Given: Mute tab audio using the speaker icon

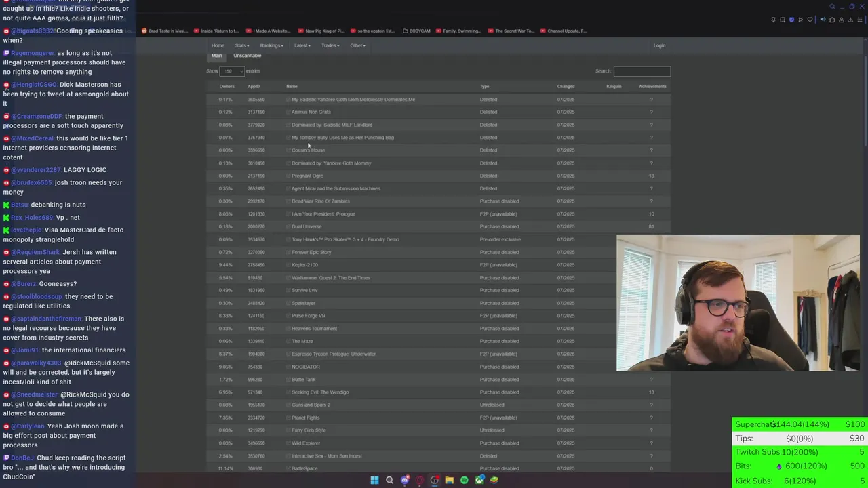Looking at the screenshot, I should tap(823, 20).
